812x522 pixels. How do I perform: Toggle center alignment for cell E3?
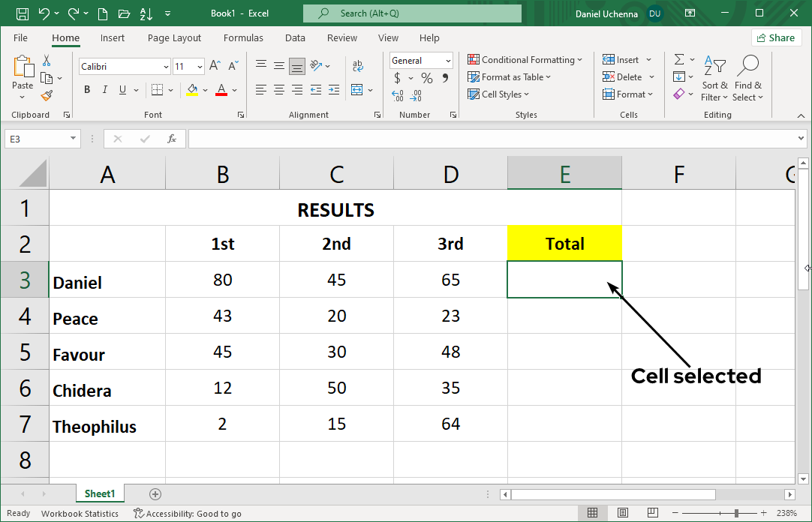pyautogui.click(x=278, y=89)
